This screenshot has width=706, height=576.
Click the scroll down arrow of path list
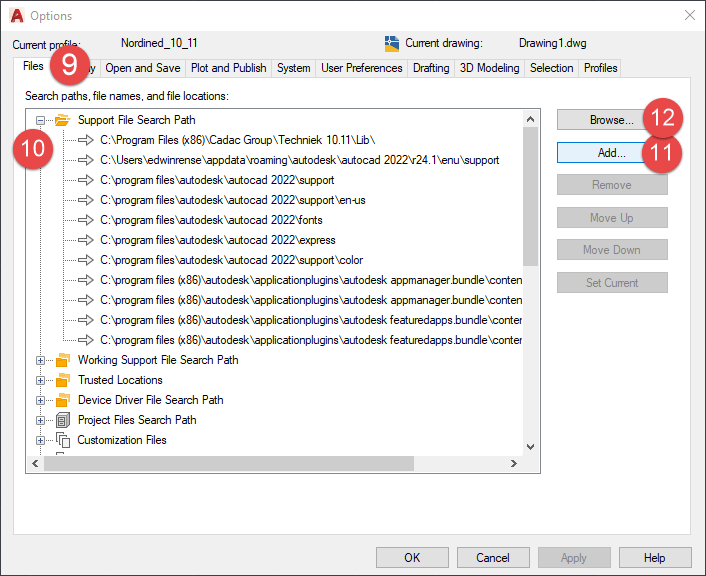[530, 447]
